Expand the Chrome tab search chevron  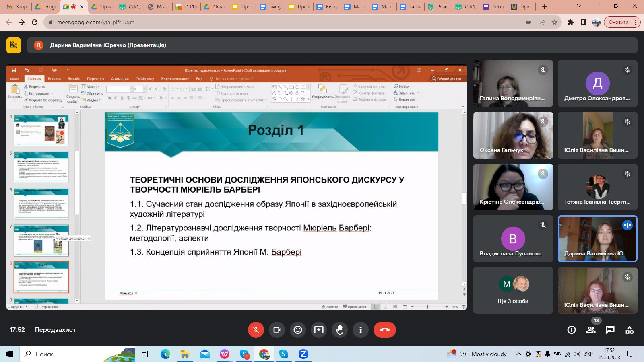pos(579,6)
